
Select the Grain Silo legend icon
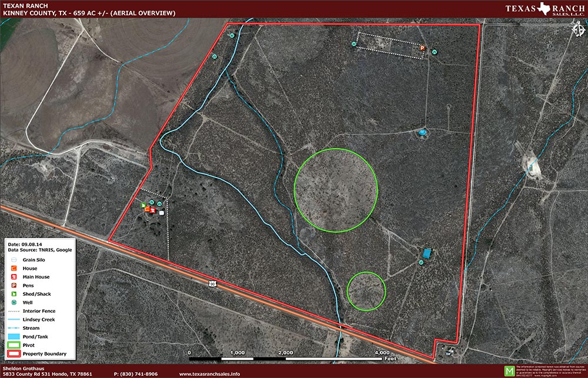click(13, 260)
